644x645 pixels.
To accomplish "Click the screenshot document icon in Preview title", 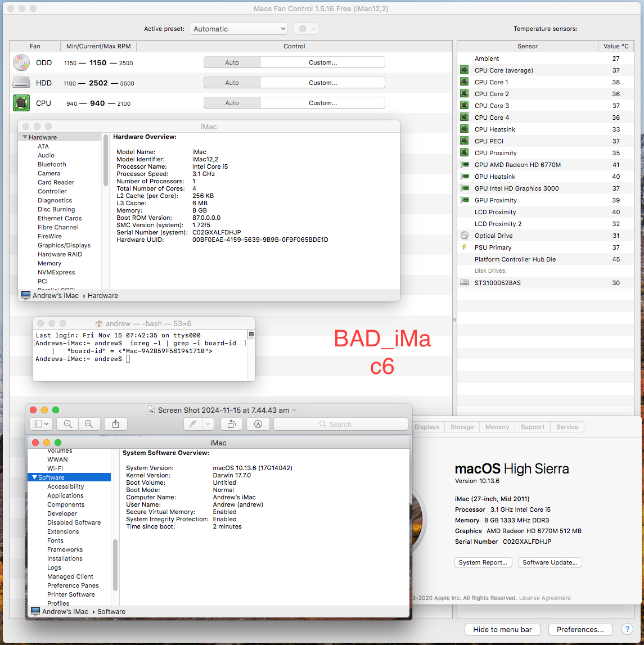I will coord(151,410).
